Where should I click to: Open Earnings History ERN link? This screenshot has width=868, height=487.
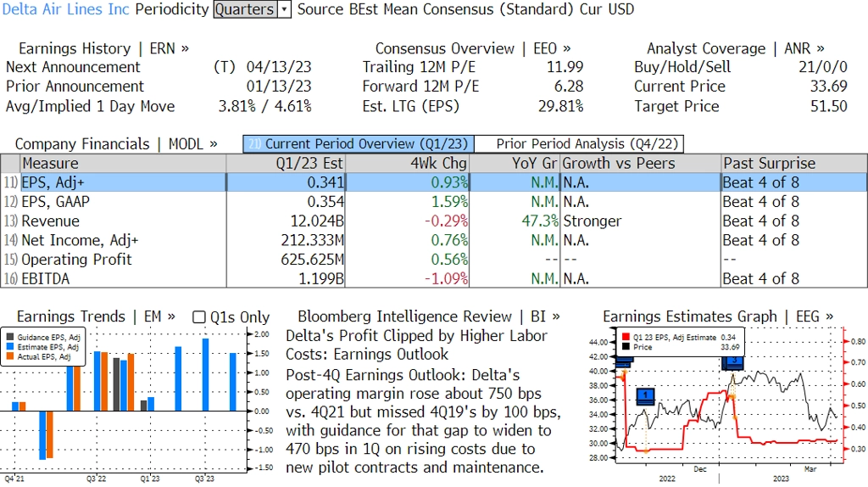tap(103, 48)
